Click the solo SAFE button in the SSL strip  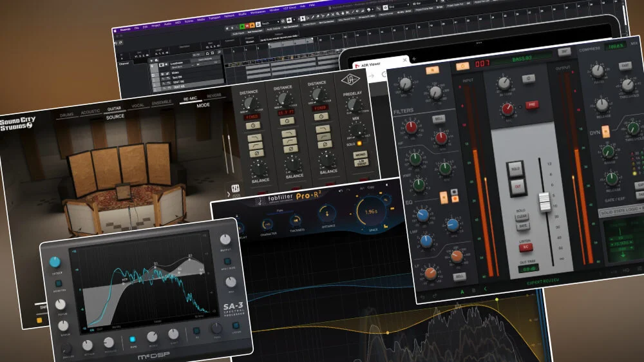point(523,226)
